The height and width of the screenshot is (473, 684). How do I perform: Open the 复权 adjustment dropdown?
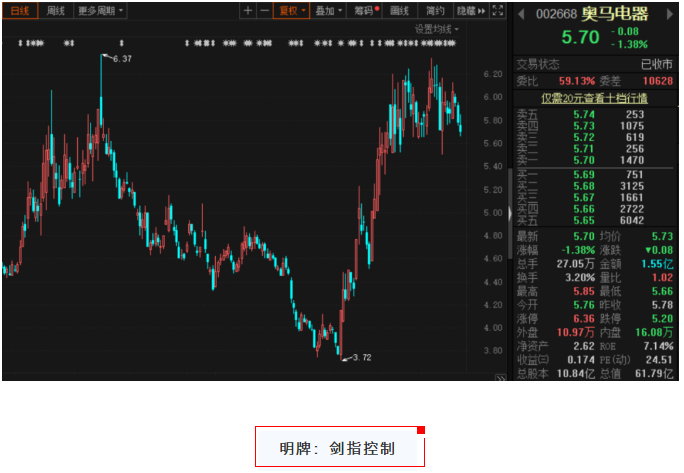click(291, 10)
